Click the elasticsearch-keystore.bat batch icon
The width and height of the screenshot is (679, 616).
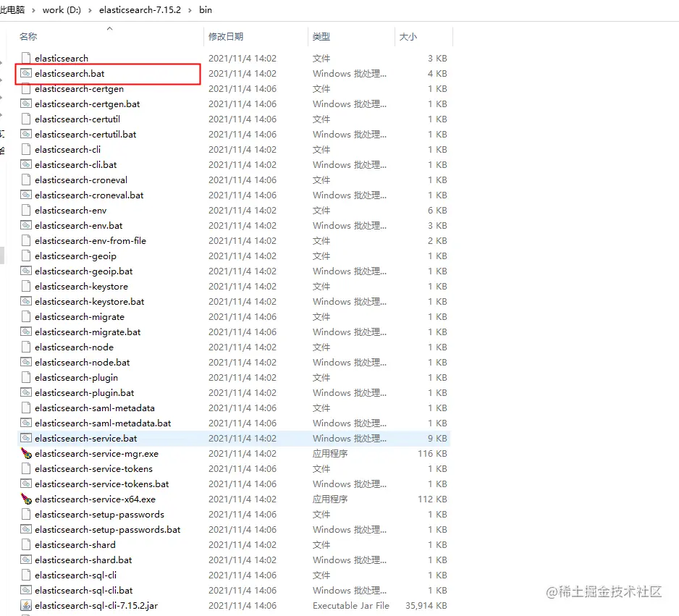click(26, 301)
